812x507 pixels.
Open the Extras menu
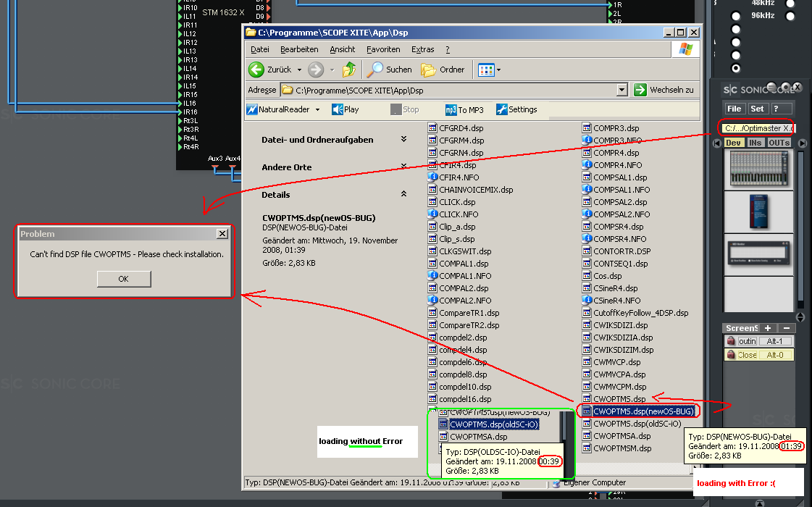422,49
